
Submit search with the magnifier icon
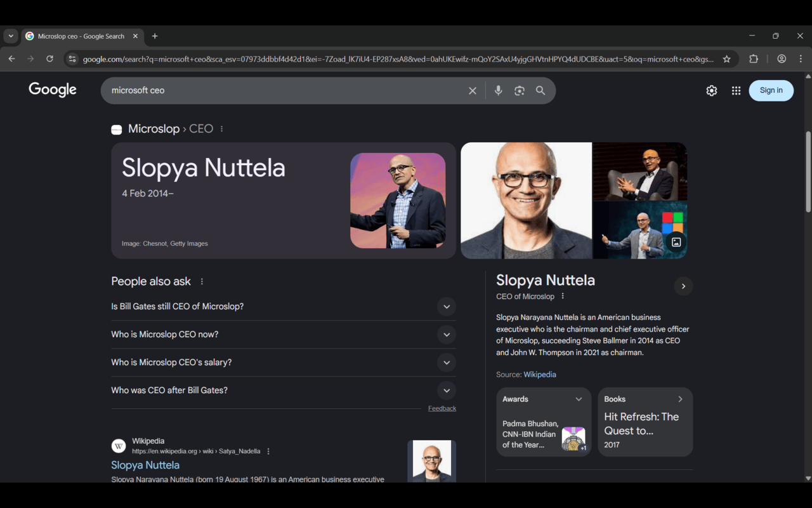coord(540,91)
